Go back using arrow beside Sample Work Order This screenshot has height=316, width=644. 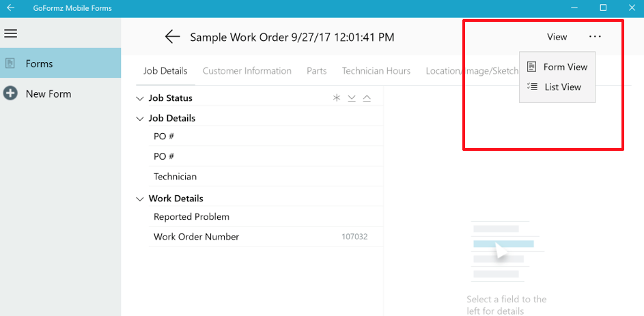(x=173, y=37)
